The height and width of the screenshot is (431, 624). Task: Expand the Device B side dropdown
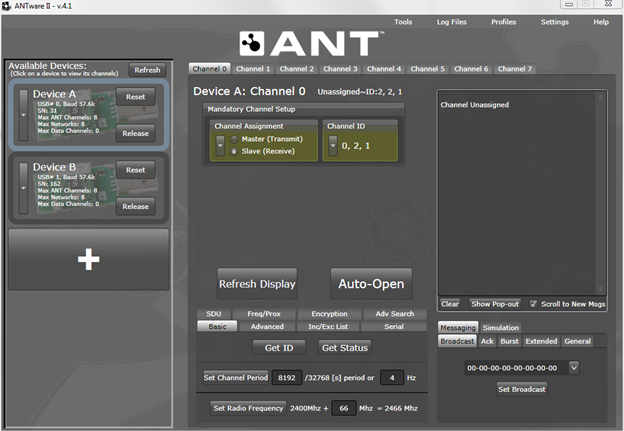pyautogui.click(x=23, y=188)
